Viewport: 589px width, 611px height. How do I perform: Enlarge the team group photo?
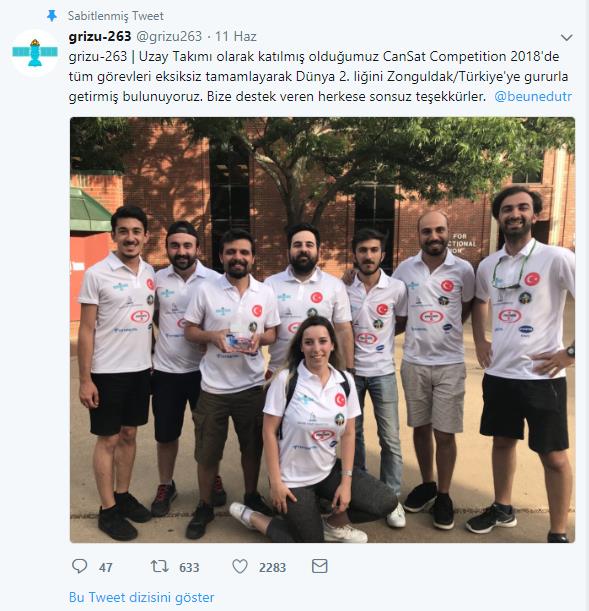pyautogui.click(x=322, y=330)
